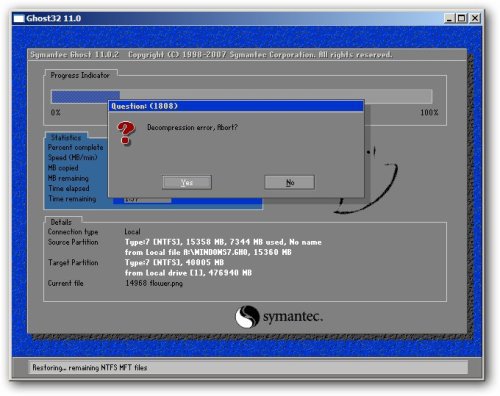This screenshot has width=500, height=396.
Task: Close the Ghost32 11.0 window
Action: click(475, 18)
